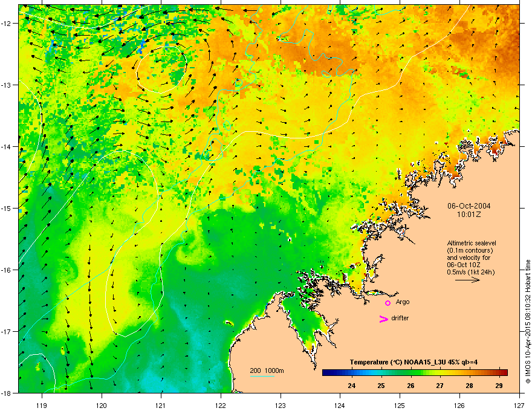Click the latitude label -17

(6, 331)
